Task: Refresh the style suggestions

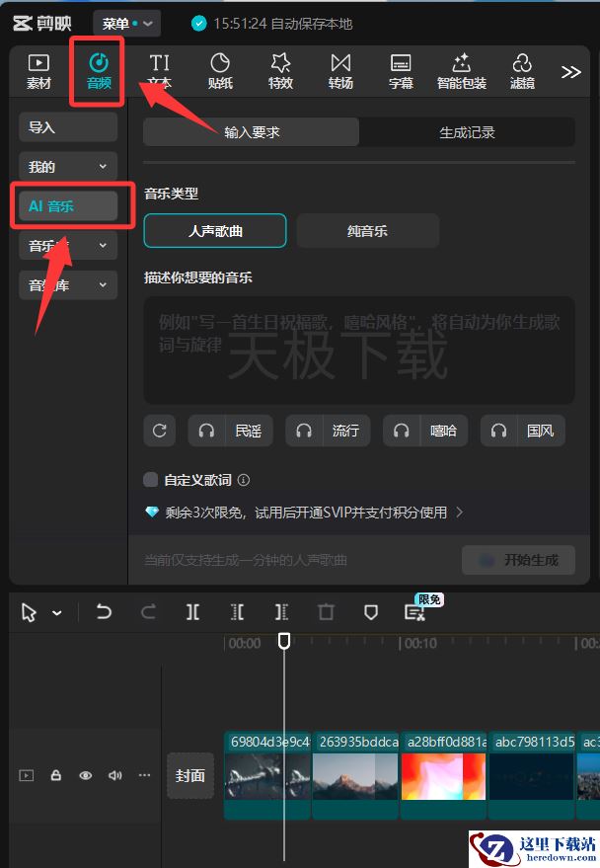Action: (160, 431)
